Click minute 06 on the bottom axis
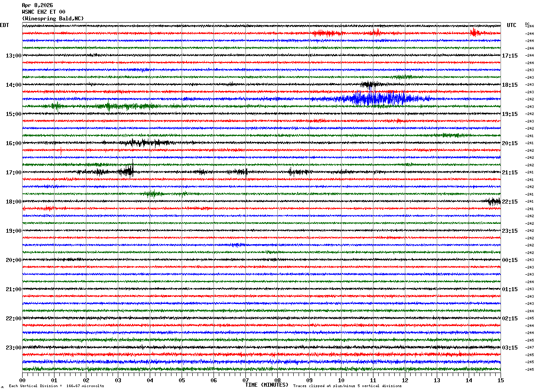 pos(214,380)
